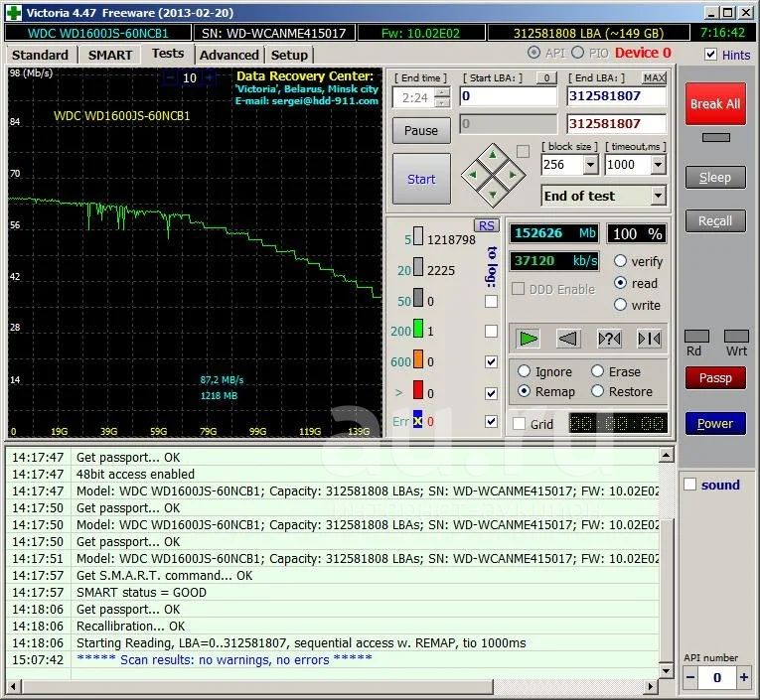The image size is (760, 700).
Task: Enable the Grid checkbox
Action: point(520,424)
